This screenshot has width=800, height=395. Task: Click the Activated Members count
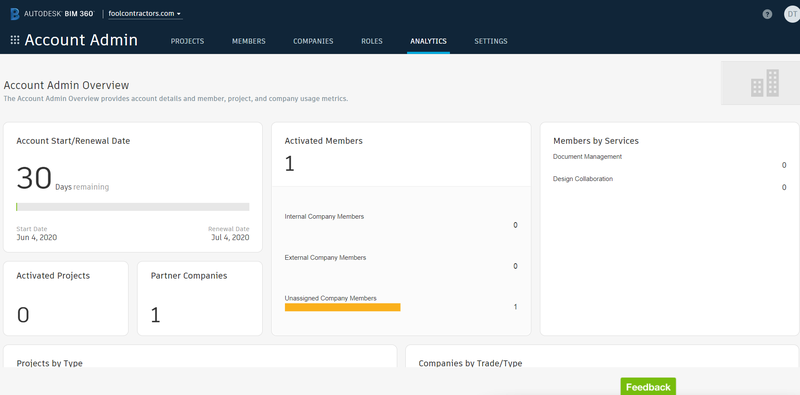pos(289,164)
